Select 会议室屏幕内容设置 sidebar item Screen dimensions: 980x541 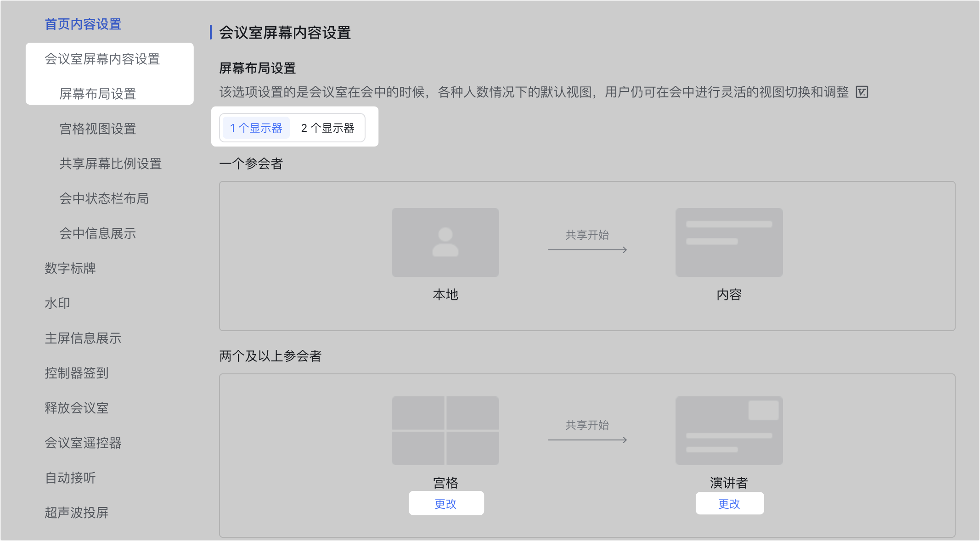pyautogui.click(x=102, y=59)
